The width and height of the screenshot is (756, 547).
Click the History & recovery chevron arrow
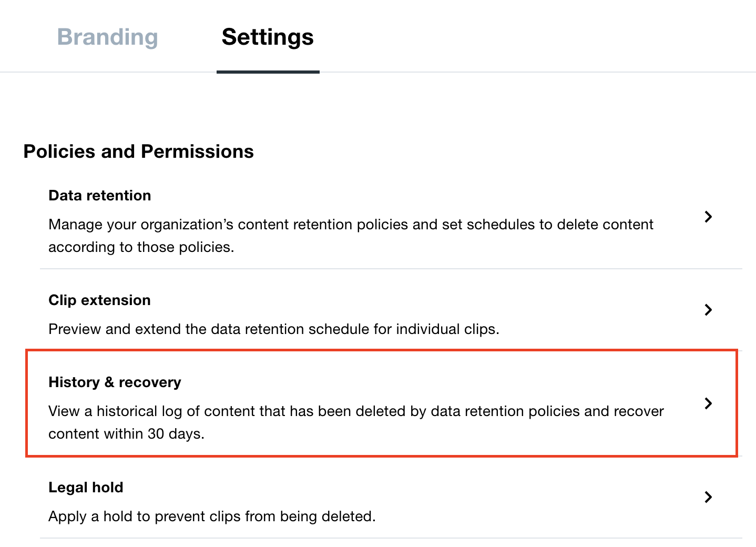709,403
